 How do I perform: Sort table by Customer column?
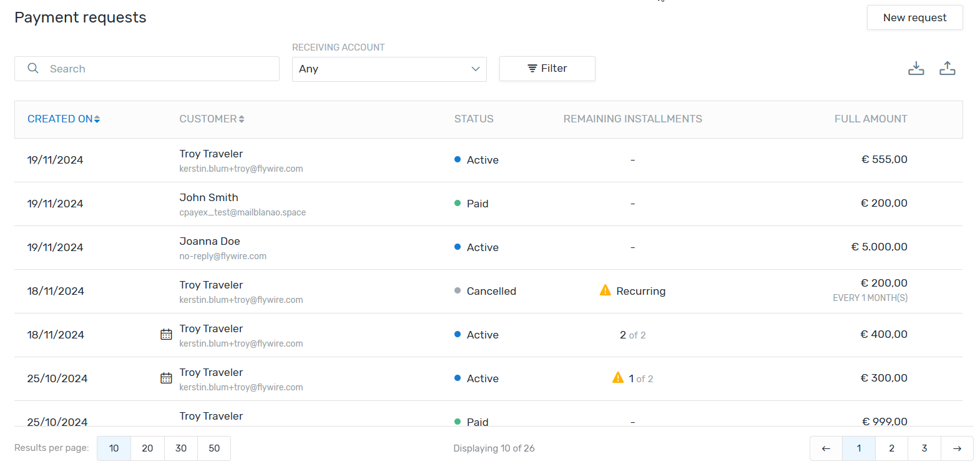point(212,119)
